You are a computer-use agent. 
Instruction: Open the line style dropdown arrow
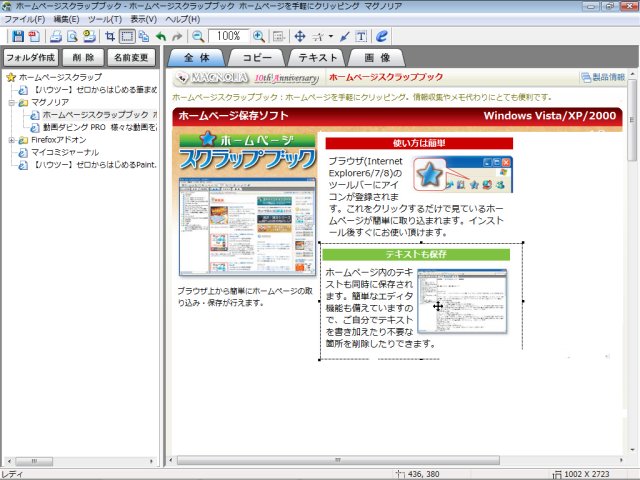[331, 36]
